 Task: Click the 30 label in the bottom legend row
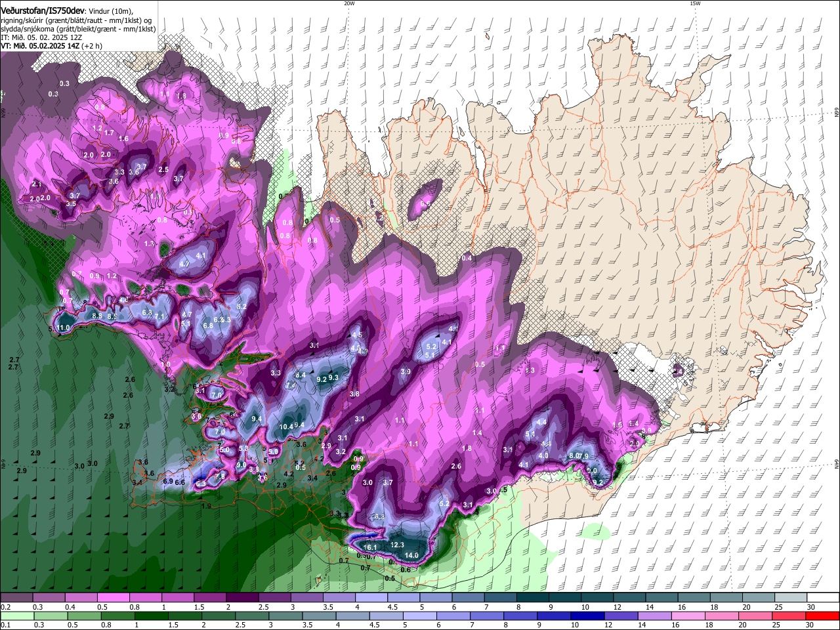[811, 625]
